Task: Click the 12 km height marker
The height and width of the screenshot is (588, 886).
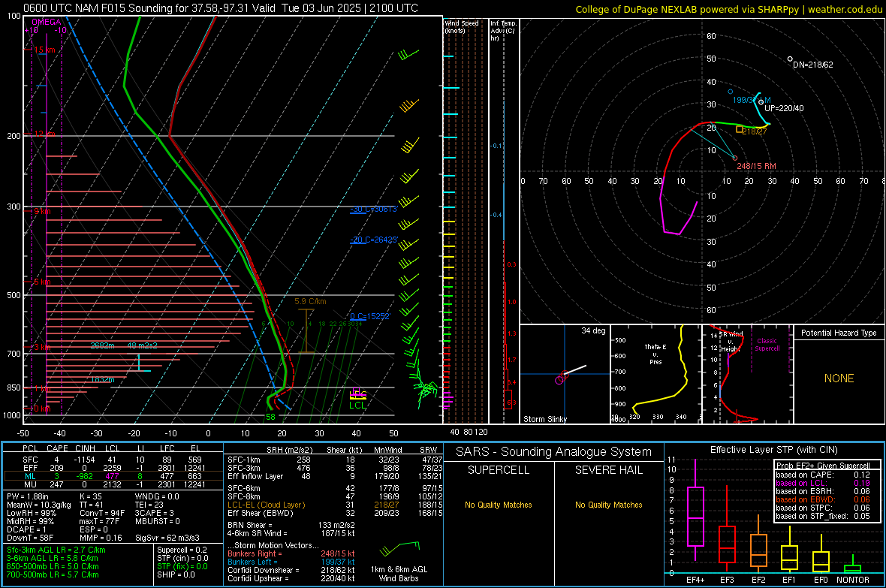Action: (44, 134)
